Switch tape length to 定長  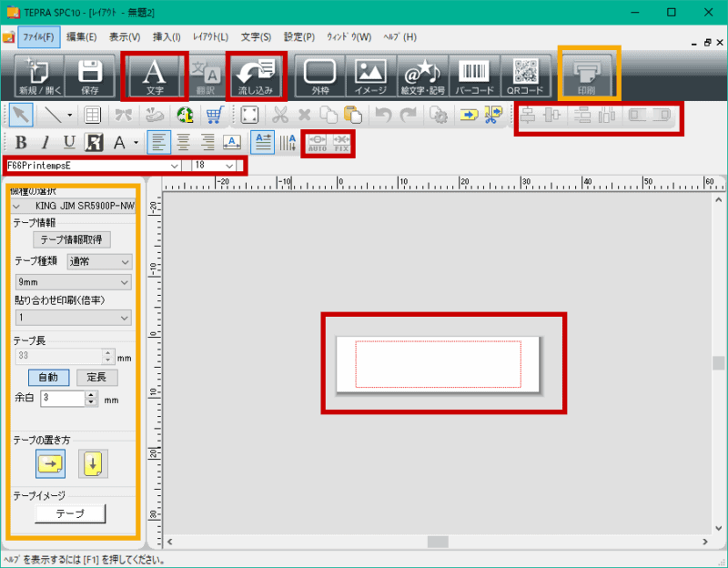(96, 377)
